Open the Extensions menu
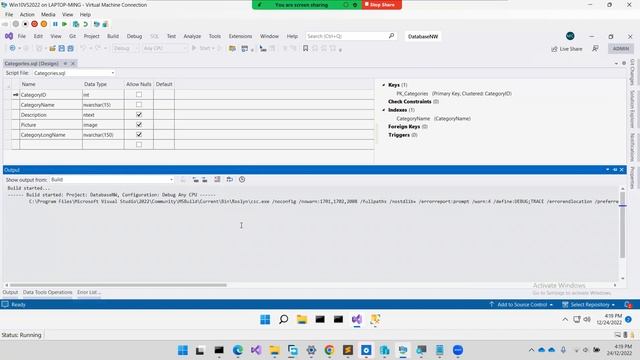This screenshot has width=640, height=360. (240, 36)
